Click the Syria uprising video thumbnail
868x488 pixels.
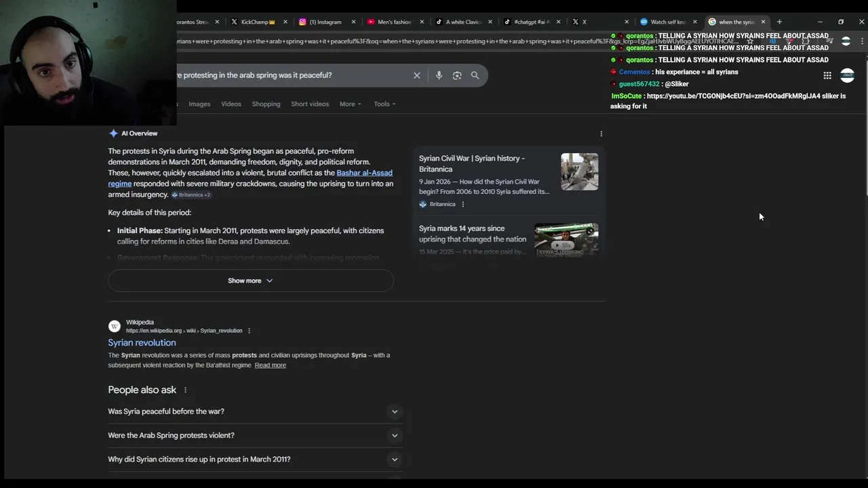(x=566, y=240)
